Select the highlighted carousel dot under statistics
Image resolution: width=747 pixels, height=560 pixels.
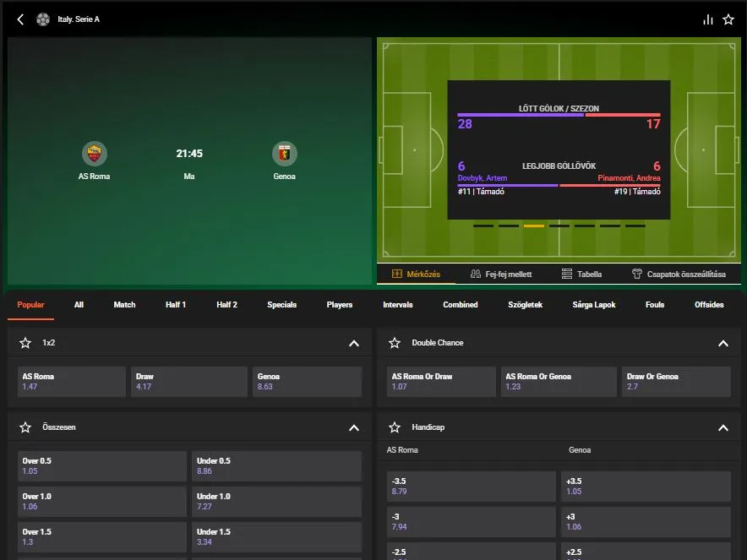point(533,226)
